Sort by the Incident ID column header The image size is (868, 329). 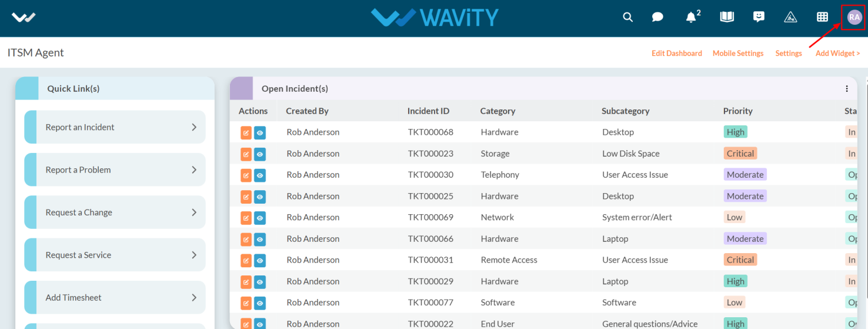428,111
